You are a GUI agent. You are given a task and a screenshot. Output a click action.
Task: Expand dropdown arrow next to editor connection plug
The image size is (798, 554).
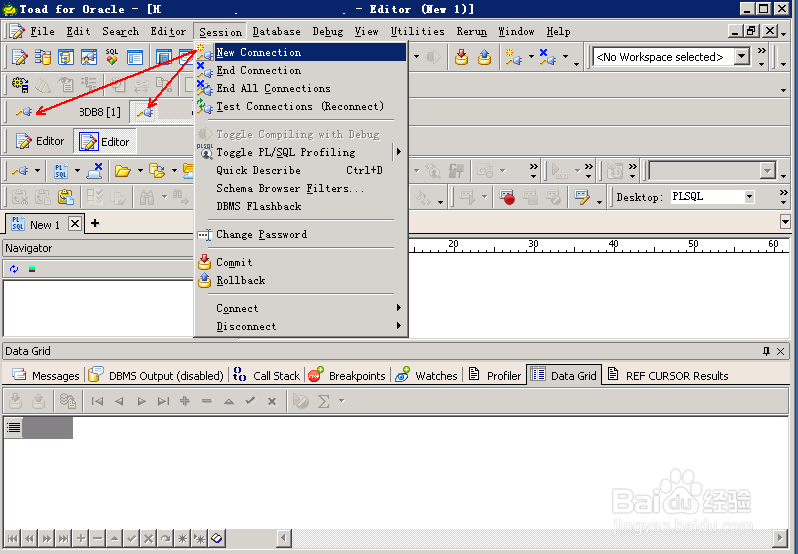[x=37, y=171]
